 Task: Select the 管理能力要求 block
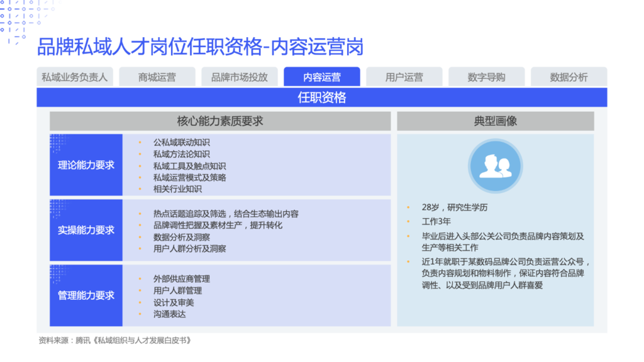click(x=86, y=295)
